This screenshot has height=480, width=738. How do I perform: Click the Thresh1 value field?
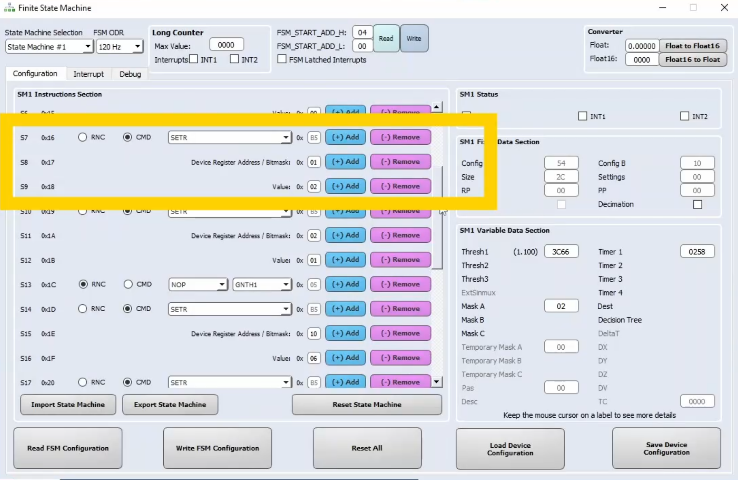(x=561, y=252)
